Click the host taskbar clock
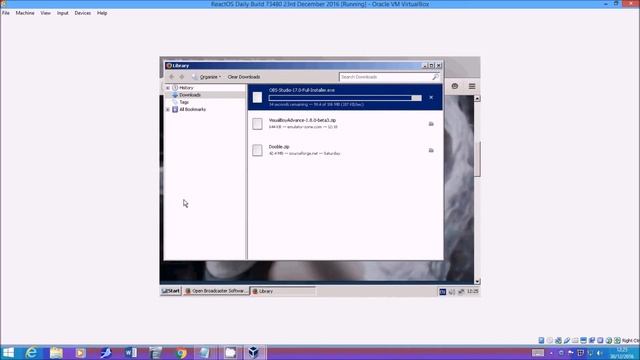The height and width of the screenshot is (360, 640). tap(622, 353)
